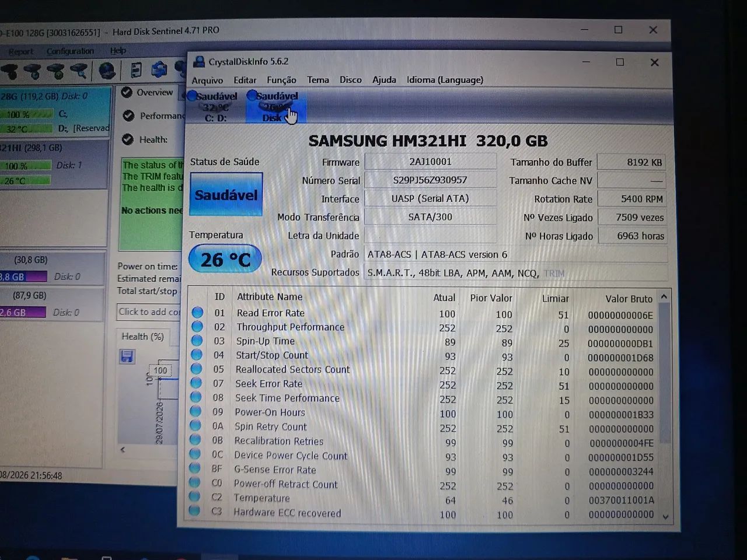Click the status circle of Power-On Hours
The image size is (747, 560).
[x=196, y=411]
